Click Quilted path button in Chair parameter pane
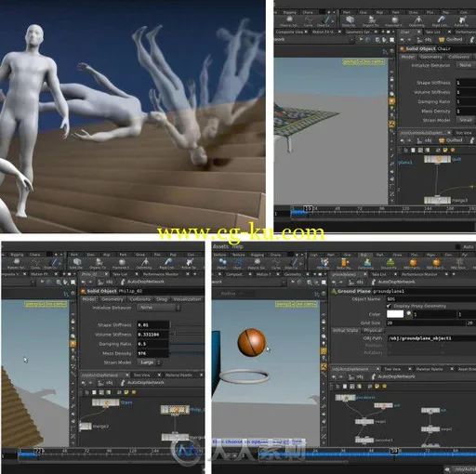This screenshot has height=474, width=476. [451, 40]
